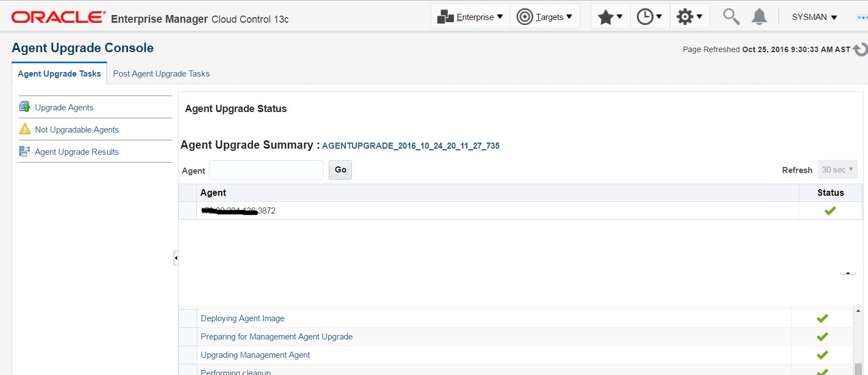Open the notifications bell

759,17
